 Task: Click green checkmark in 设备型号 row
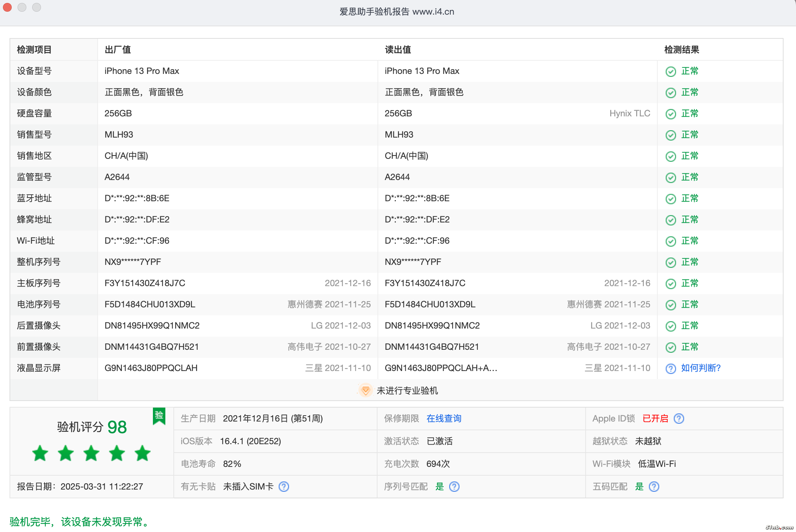point(671,71)
